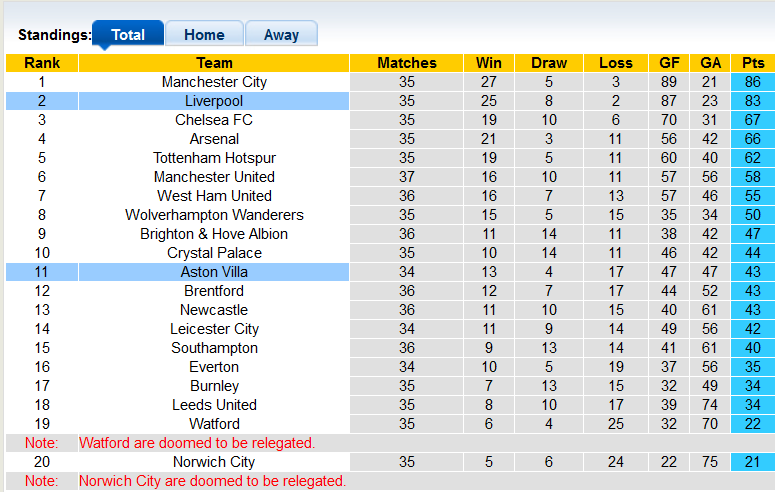
Task: Select Wolverhampton Wanderers team name
Action: pyautogui.click(x=214, y=215)
